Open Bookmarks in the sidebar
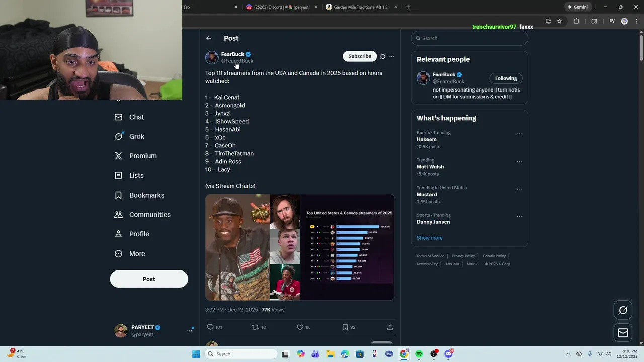The height and width of the screenshot is (362, 644). point(139,195)
